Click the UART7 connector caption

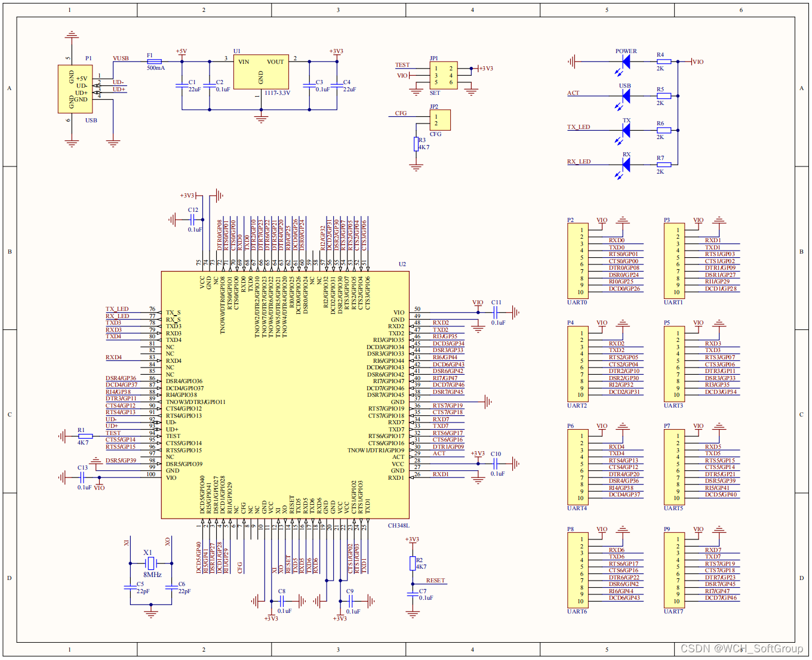[x=673, y=612]
